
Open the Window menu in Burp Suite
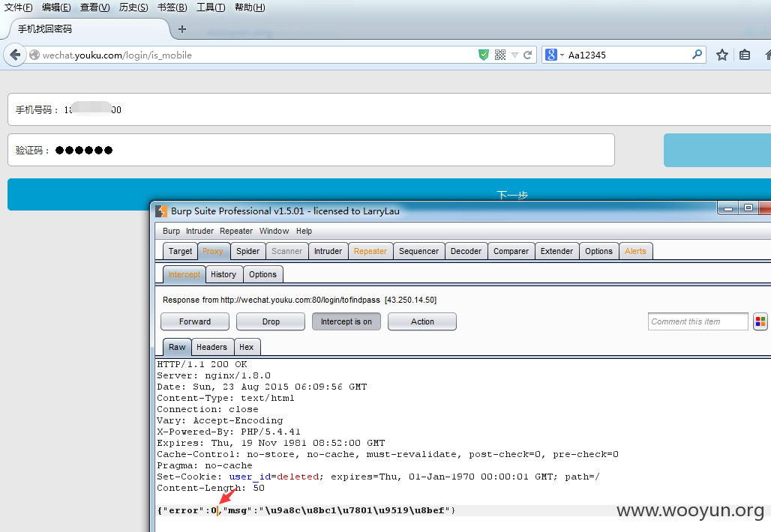[274, 231]
